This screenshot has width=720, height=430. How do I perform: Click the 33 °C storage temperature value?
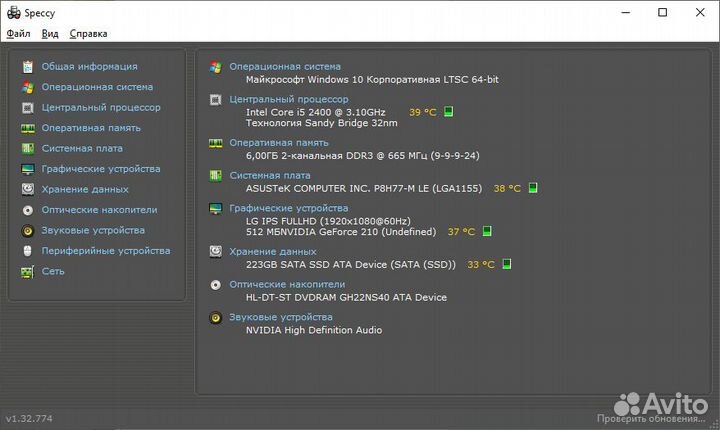[x=481, y=265]
